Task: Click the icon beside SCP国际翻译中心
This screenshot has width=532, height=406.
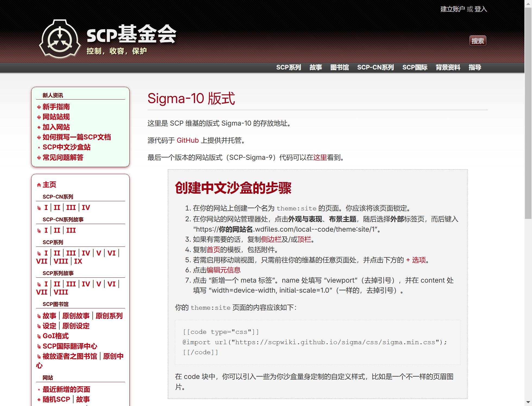Action: [x=39, y=347]
